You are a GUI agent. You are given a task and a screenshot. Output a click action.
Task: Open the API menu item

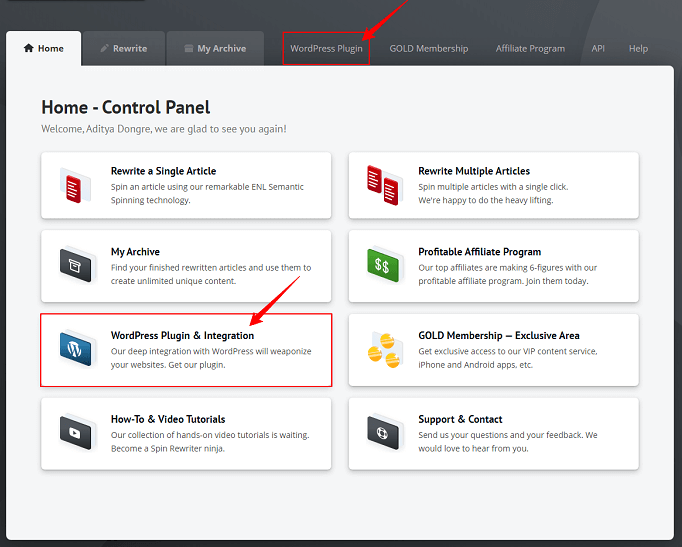point(598,48)
